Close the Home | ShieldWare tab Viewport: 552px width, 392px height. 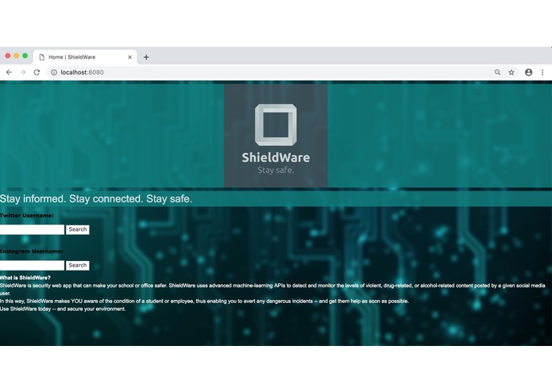click(x=130, y=57)
